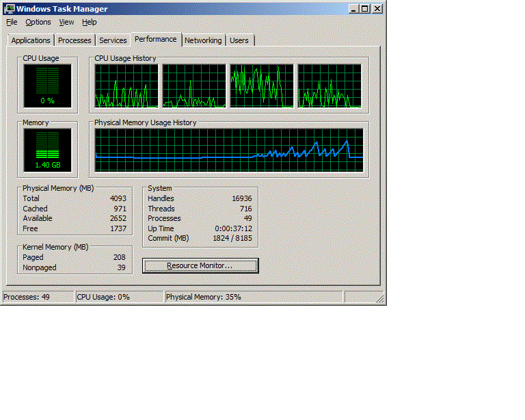
Task: Switch to the Processes tab
Action: (x=75, y=40)
